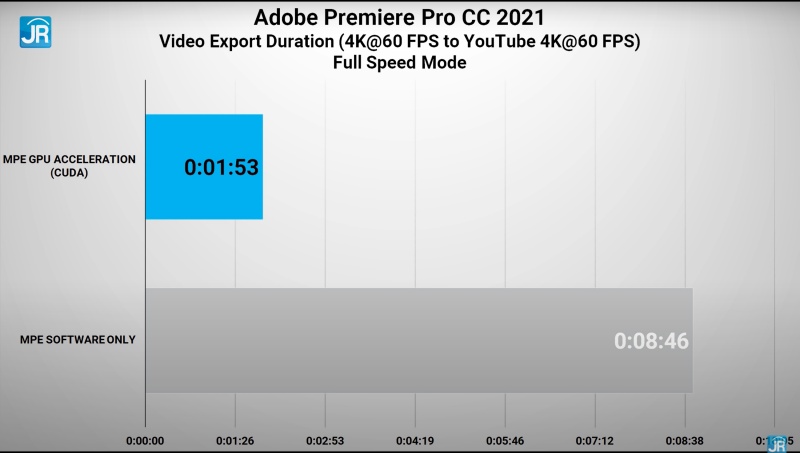Click the 0:08:46 duration value
This screenshot has width=800, height=453.
[x=651, y=341]
